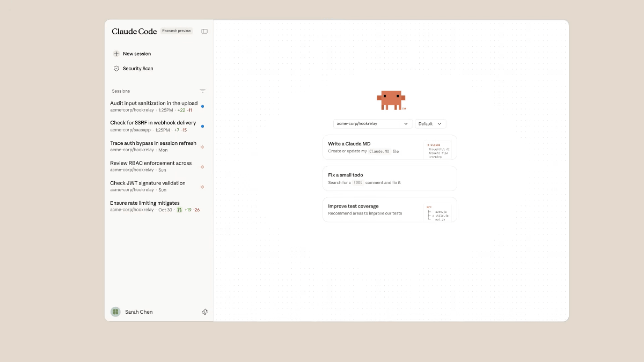Screen dimensions: 644x362
Task: Click spinner icon on Review RBAC enforcement session
Action: (202, 167)
